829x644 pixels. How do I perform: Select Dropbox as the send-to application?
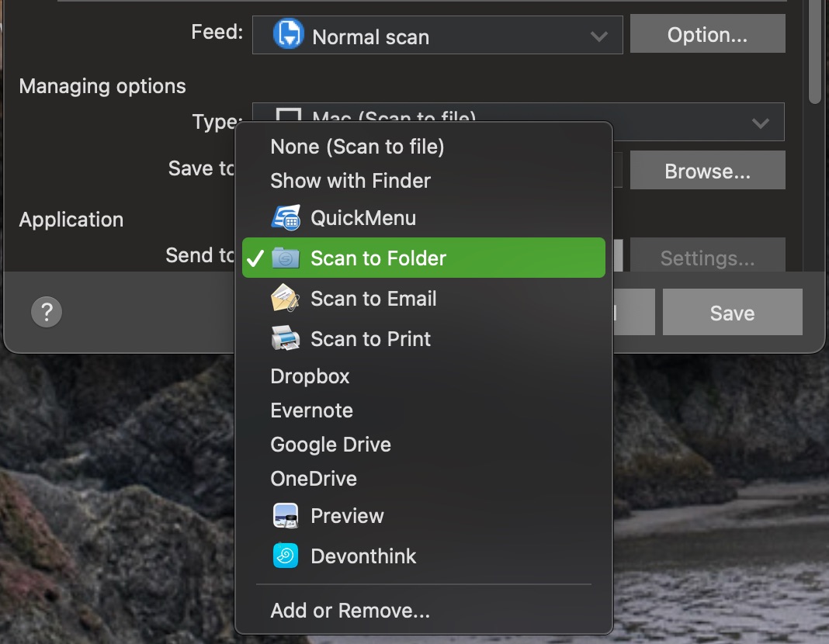[x=424, y=376]
